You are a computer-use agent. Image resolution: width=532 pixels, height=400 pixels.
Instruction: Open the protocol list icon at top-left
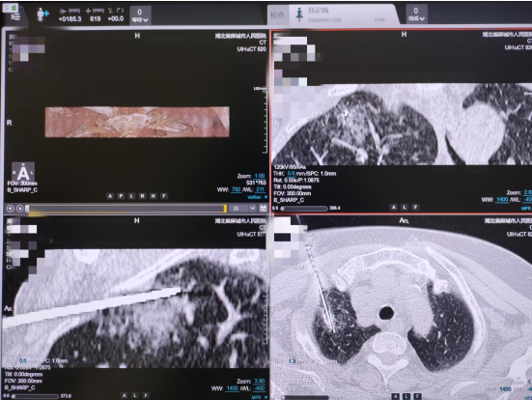(15, 16)
